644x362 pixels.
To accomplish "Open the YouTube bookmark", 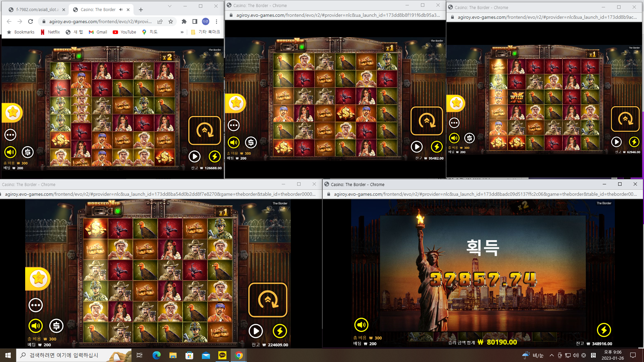I will click(124, 32).
